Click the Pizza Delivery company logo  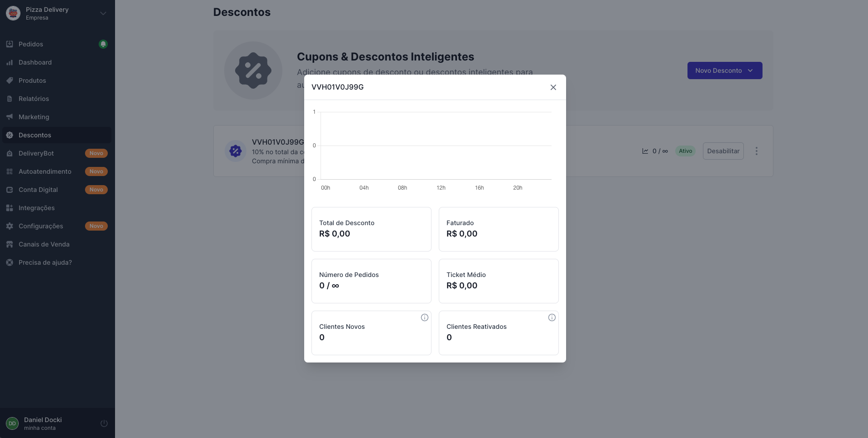[x=13, y=13]
